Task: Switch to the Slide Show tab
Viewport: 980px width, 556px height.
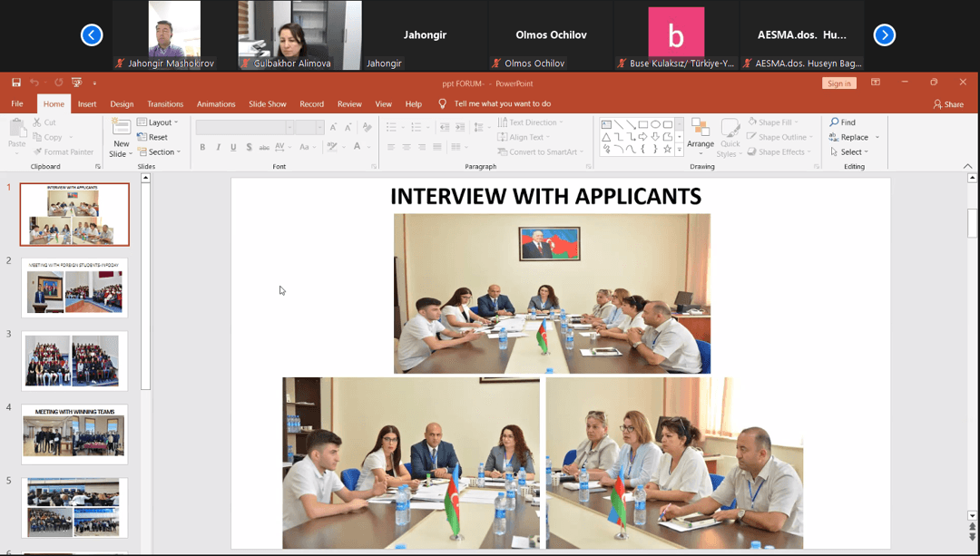Action: pyautogui.click(x=268, y=103)
